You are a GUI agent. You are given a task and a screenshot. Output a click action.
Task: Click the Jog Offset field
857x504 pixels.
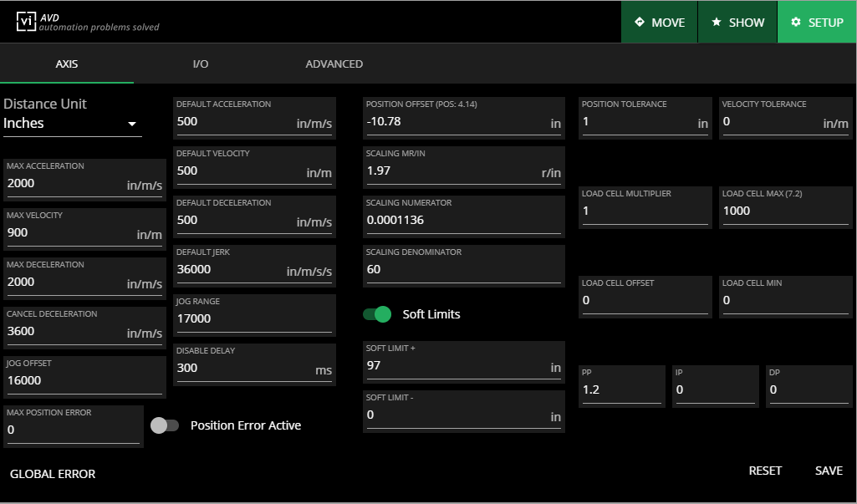(84, 377)
